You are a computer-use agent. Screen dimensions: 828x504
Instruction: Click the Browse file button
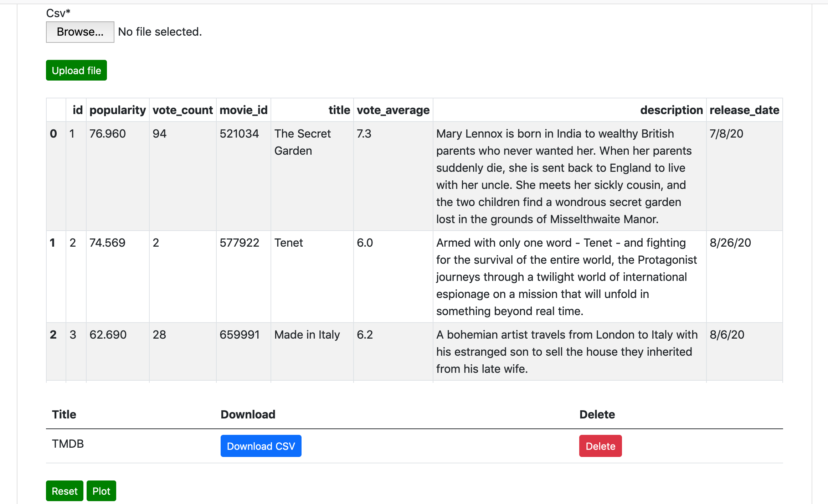(80, 32)
